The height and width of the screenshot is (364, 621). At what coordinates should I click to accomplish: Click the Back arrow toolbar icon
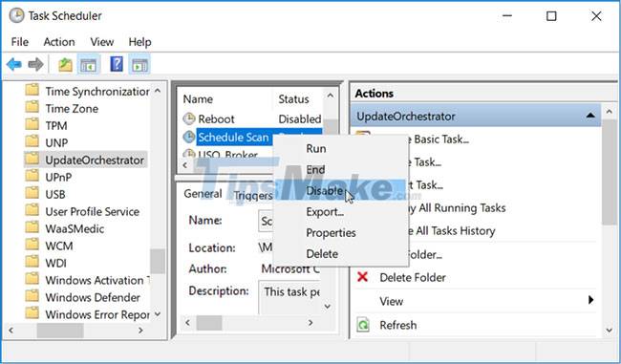pos(14,64)
